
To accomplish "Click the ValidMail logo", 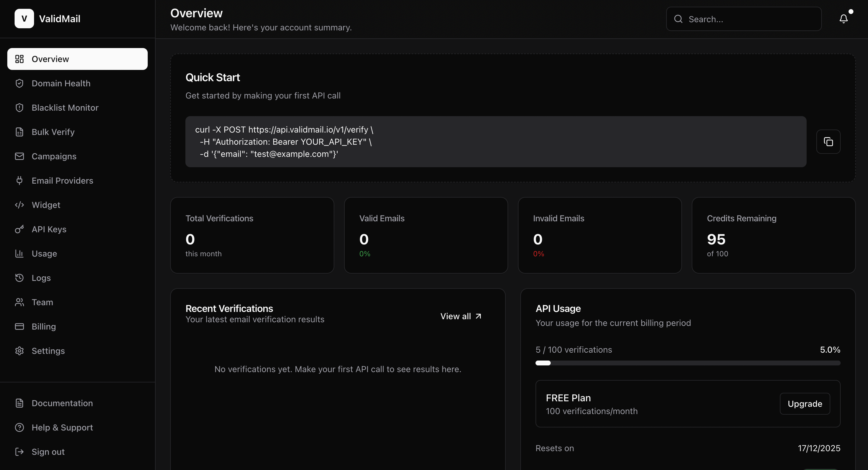I will (x=48, y=19).
